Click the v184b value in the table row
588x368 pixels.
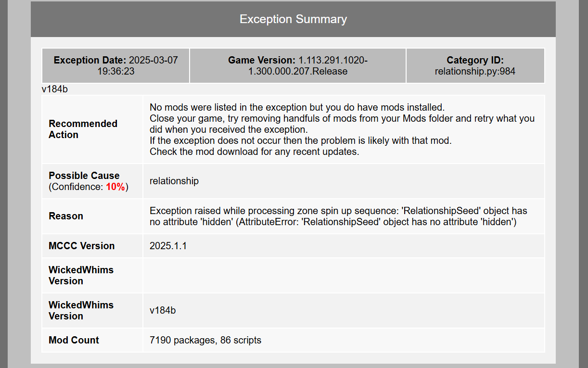coord(163,310)
